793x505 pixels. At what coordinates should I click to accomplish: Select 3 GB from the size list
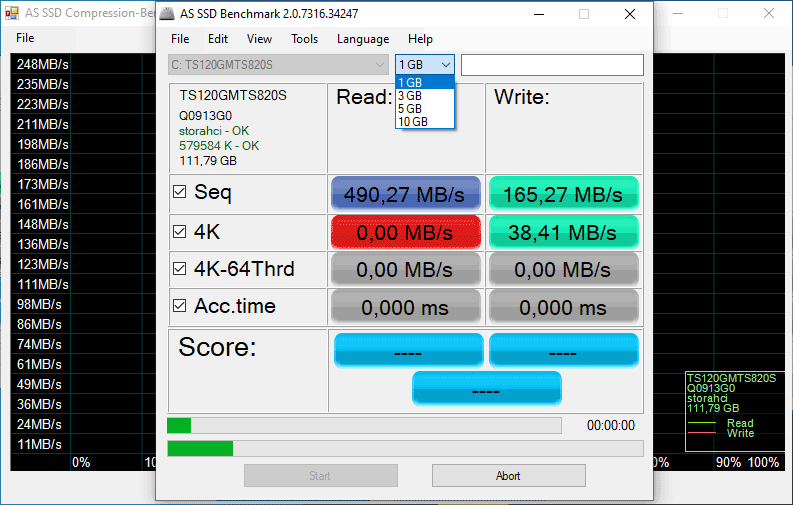(x=410, y=96)
